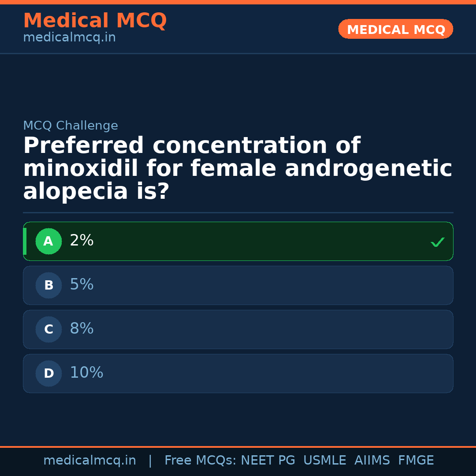
Task: Click the green letter A circle
Action: click(48, 242)
